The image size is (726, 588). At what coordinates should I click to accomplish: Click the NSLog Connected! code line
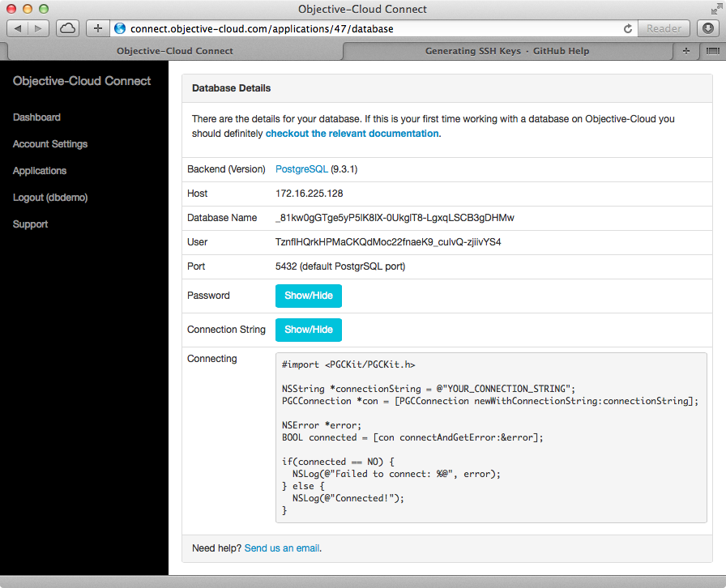[348, 498]
